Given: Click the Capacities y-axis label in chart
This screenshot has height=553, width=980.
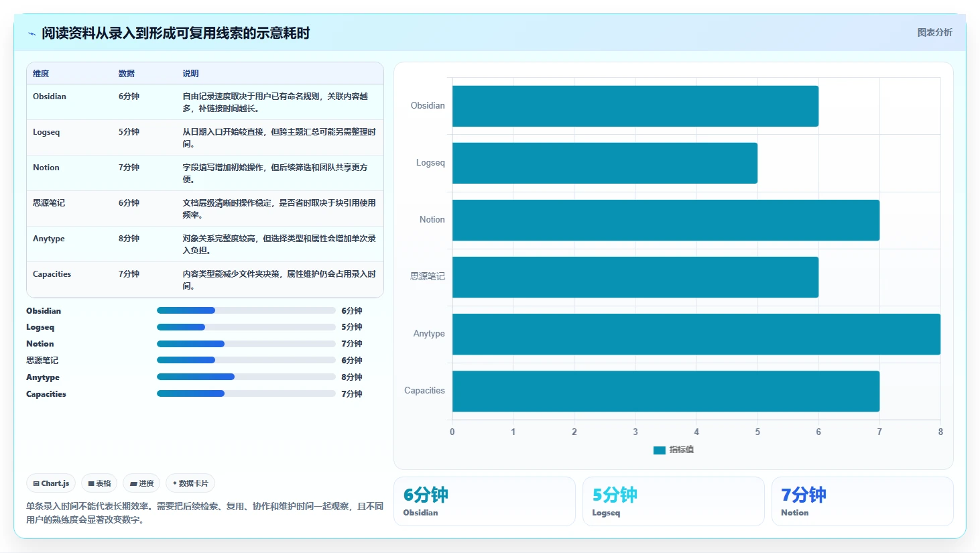Looking at the screenshot, I should [424, 391].
